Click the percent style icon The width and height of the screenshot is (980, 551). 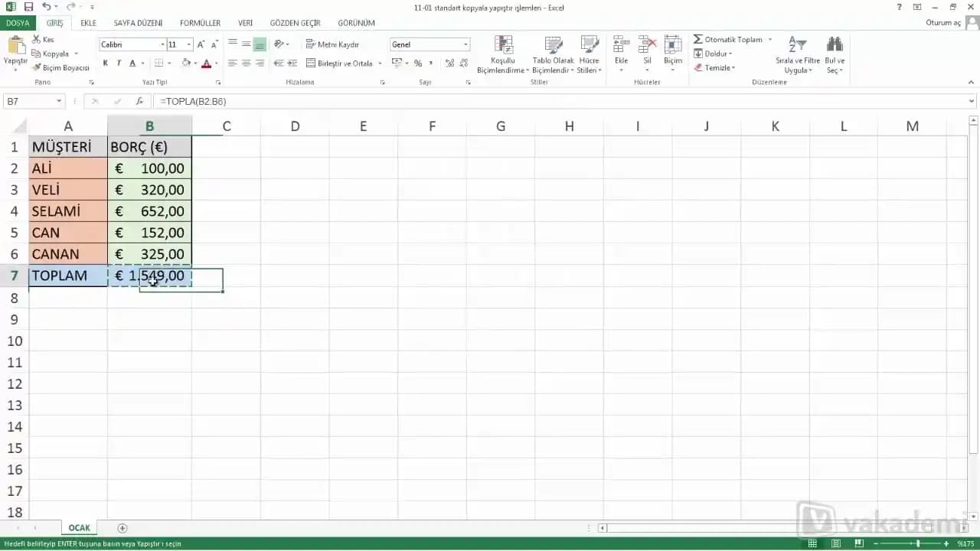click(x=418, y=64)
